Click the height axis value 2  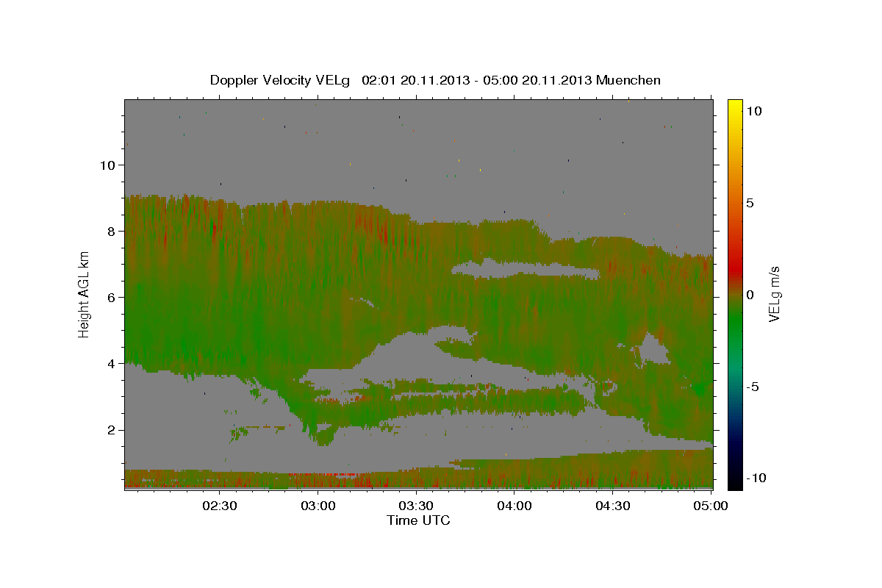111,429
